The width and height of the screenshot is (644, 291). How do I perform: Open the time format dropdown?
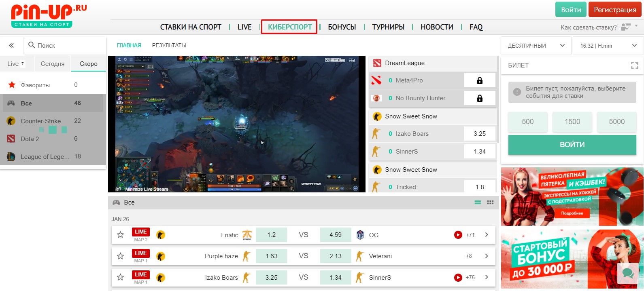click(x=608, y=46)
